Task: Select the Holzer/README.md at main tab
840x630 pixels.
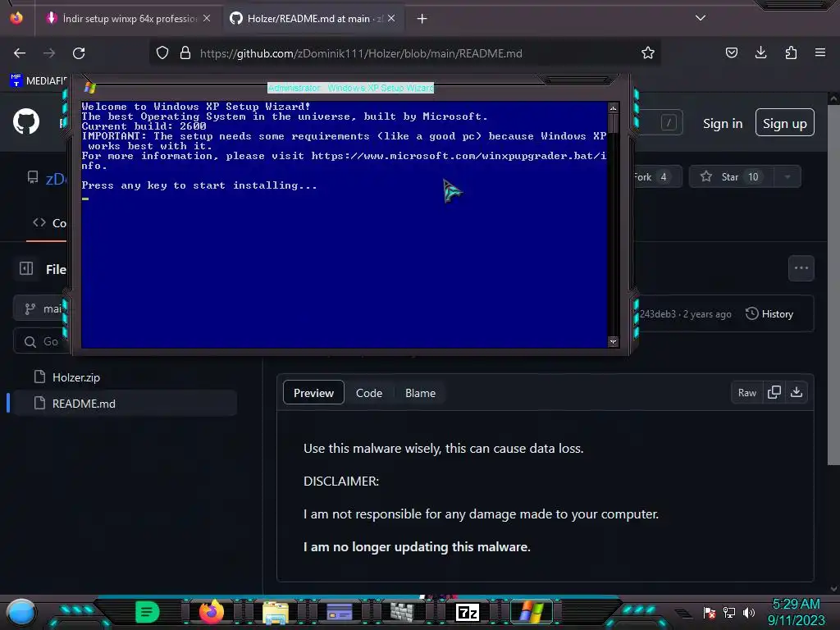Action: 313,19
